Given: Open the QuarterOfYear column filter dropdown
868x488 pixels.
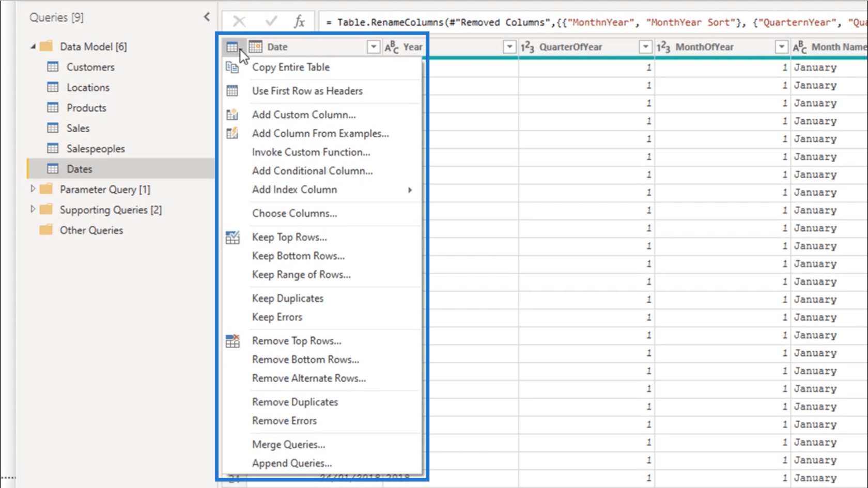Looking at the screenshot, I should [x=645, y=47].
